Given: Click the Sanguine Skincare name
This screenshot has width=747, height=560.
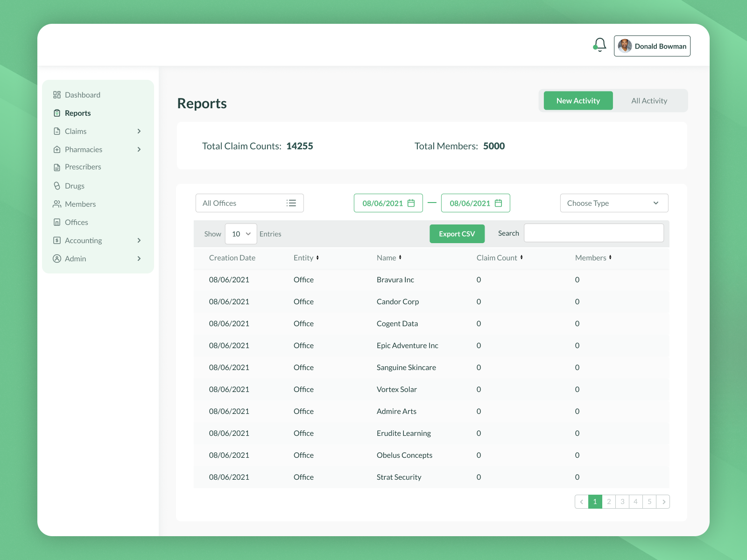Looking at the screenshot, I should [x=406, y=367].
